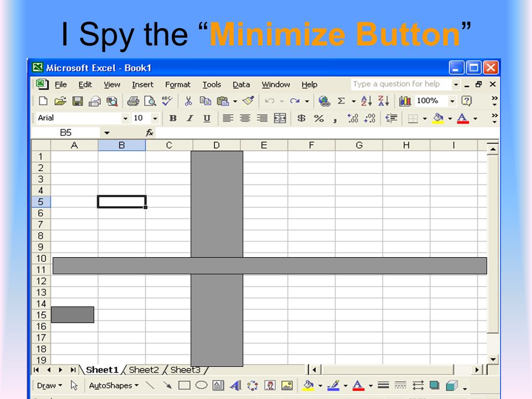Open the File menu
The height and width of the screenshot is (399, 532).
click(61, 84)
